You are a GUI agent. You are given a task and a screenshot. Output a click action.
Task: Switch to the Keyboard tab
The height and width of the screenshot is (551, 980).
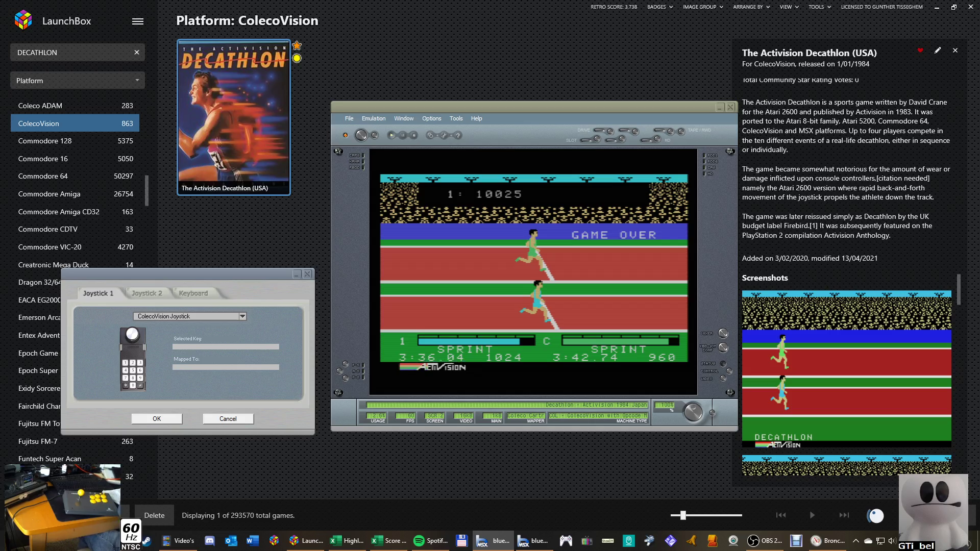click(x=193, y=293)
